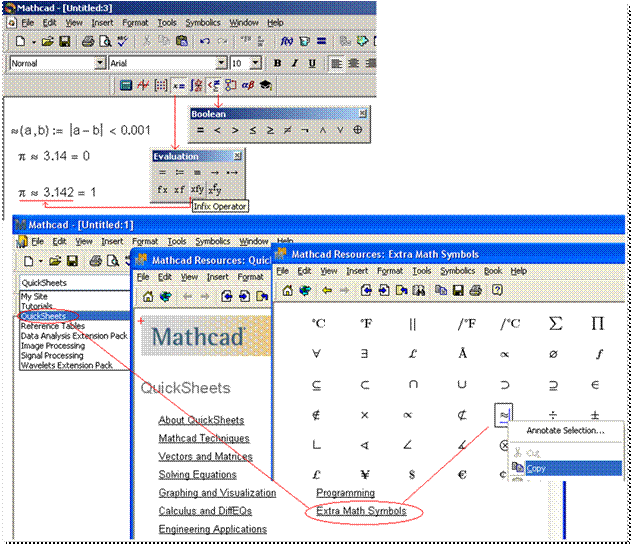Image resolution: width=635 pixels, height=548 pixels.
Task: Open Symbolics menu in Untitled:3 window
Action: click(x=202, y=23)
